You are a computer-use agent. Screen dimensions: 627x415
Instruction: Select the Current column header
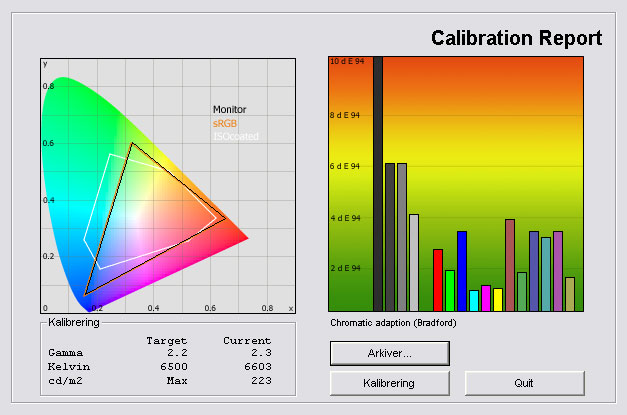click(247, 341)
